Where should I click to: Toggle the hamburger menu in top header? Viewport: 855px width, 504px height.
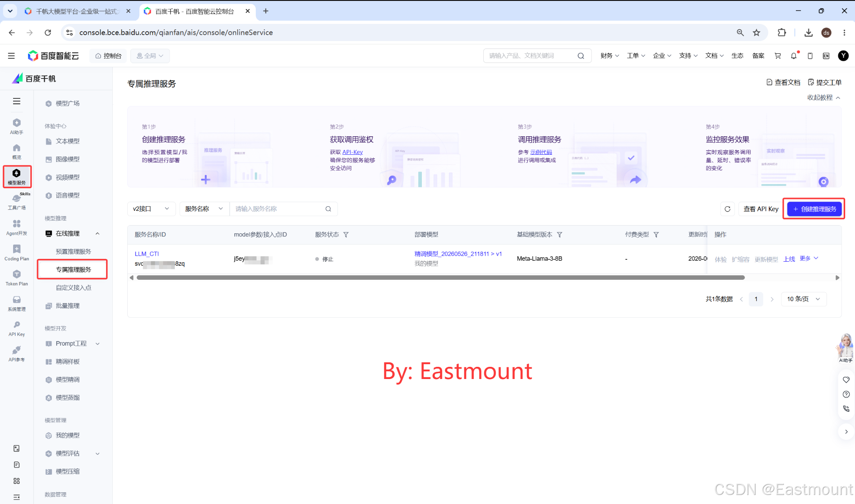tap(11, 55)
